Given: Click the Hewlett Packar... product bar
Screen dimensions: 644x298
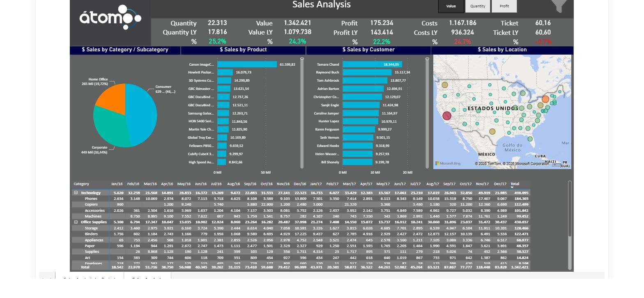Looking at the screenshot, I should [x=225, y=72].
